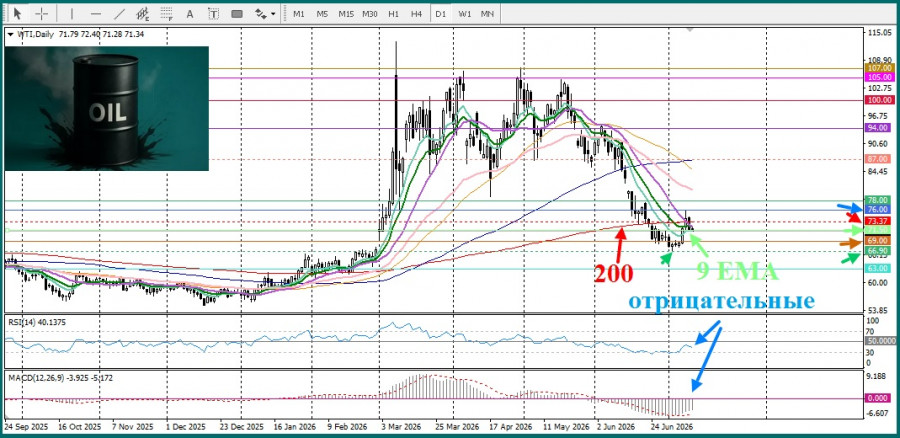The width and height of the screenshot is (900, 438).
Task: Choose the text label tool
Action: (x=214, y=13)
